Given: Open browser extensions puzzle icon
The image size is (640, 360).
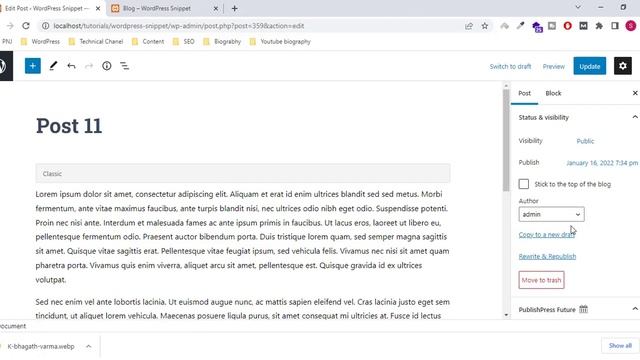Looking at the screenshot, I should click(x=599, y=26).
